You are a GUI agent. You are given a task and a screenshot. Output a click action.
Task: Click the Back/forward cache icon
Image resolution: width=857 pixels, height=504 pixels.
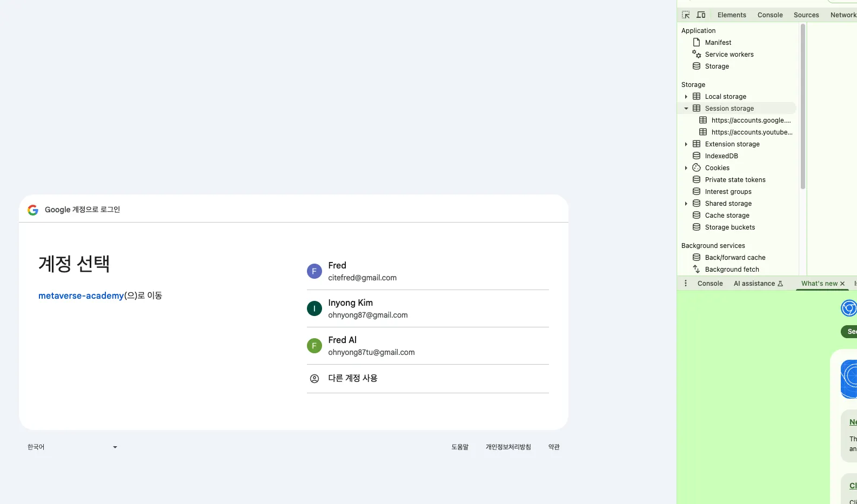[697, 257]
